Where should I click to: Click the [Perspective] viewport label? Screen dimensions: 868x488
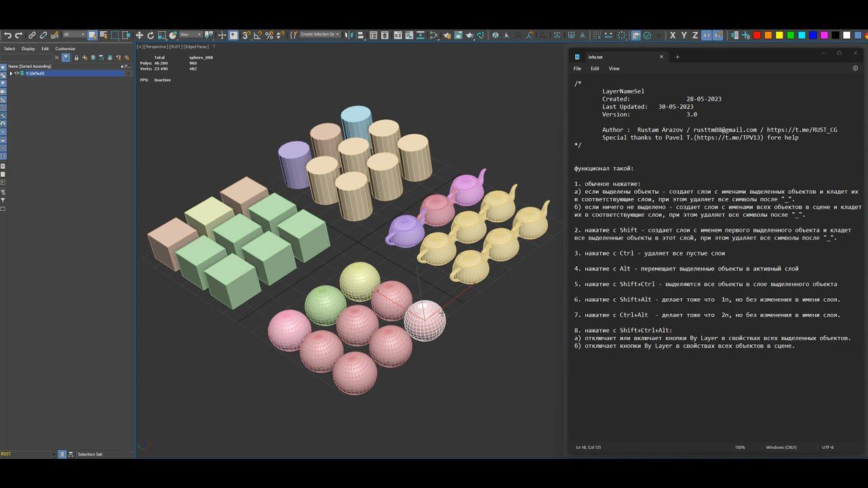(x=156, y=47)
